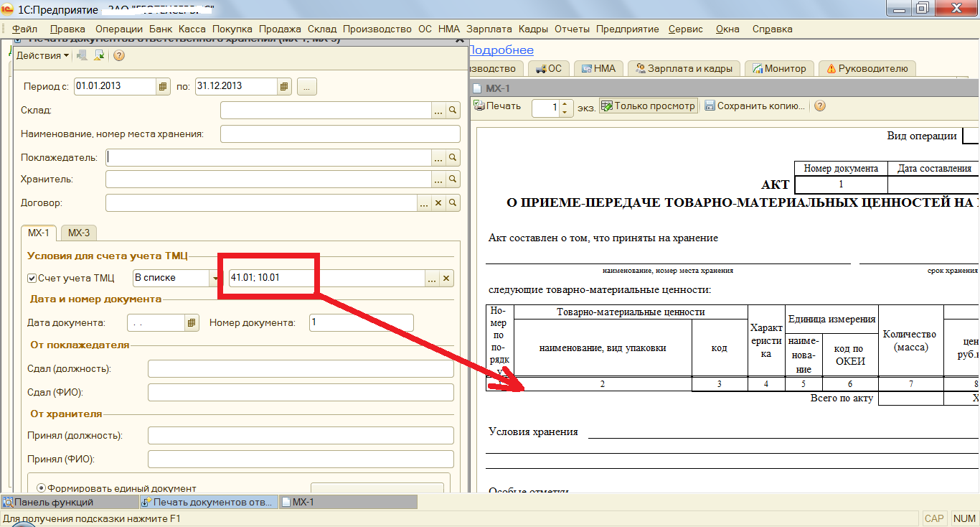Open the Зарплата и кадры tab
This screenshot has height=527, width=980.
coord(684,69)
